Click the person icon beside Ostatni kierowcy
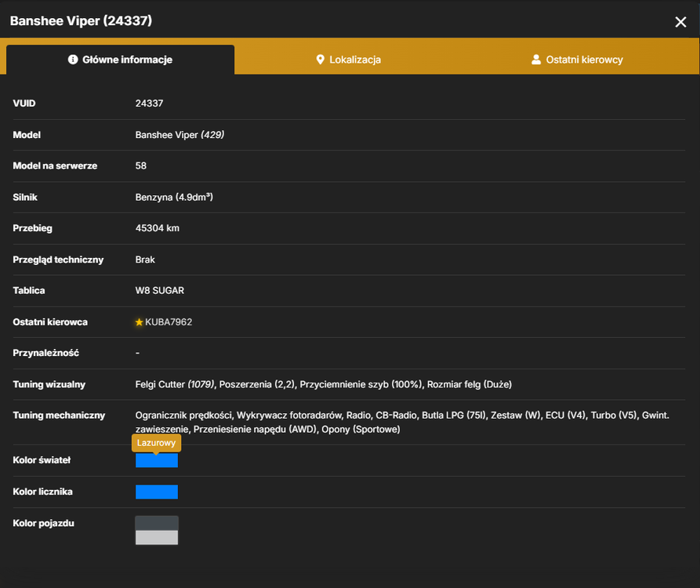 coord(536,60)
